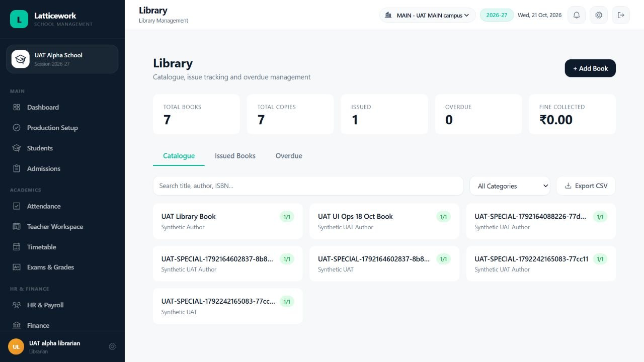The width and height of the screenshot is (644, 362).
Task: Open the UAT UI Ops 18 Oct Book card
Action: [384, 221]
